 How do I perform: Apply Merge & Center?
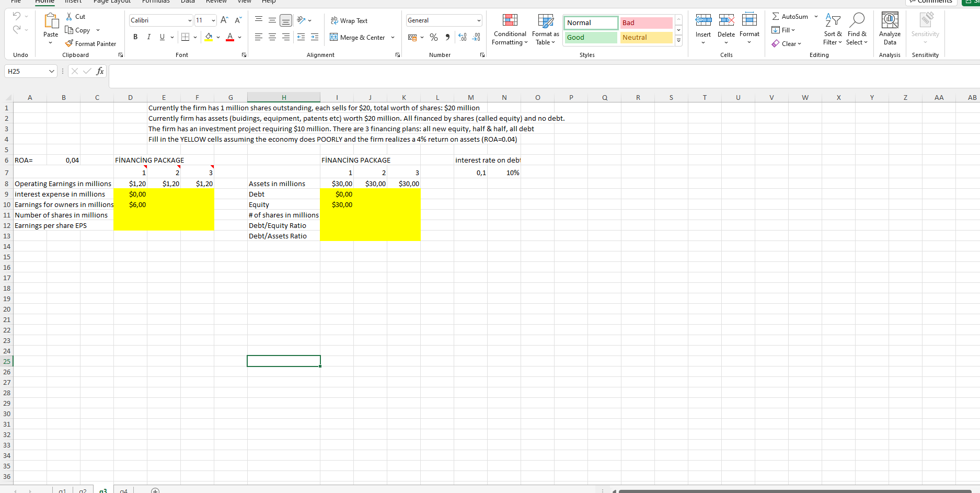coord(358,37)
